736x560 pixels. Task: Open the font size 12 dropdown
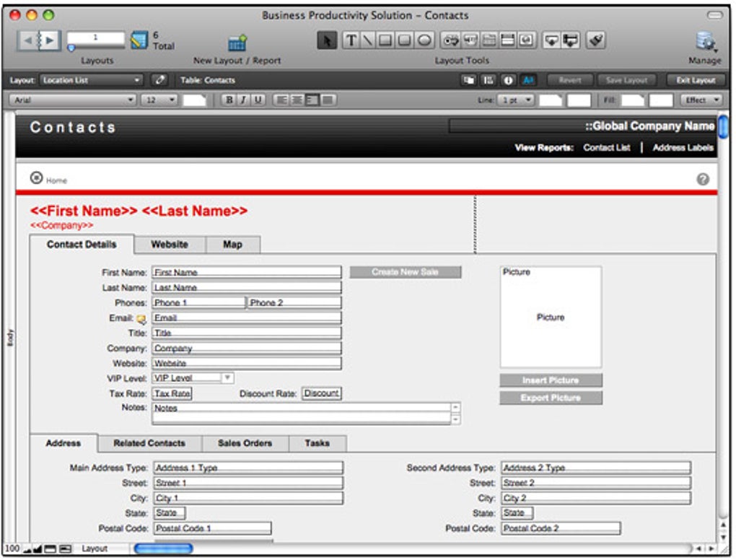tap(159, 100)
